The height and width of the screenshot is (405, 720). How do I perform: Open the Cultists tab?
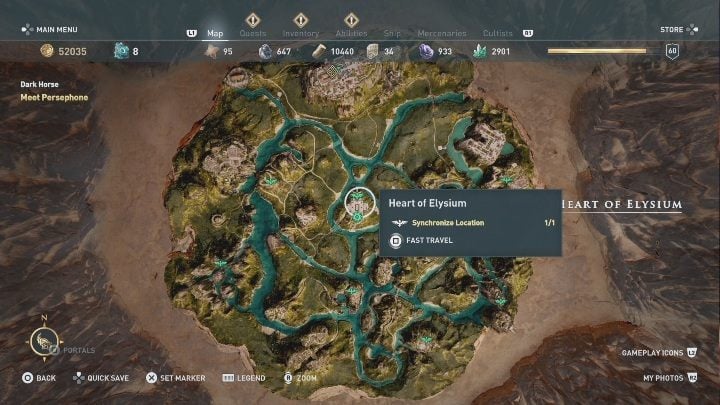[x=497, y=33]
